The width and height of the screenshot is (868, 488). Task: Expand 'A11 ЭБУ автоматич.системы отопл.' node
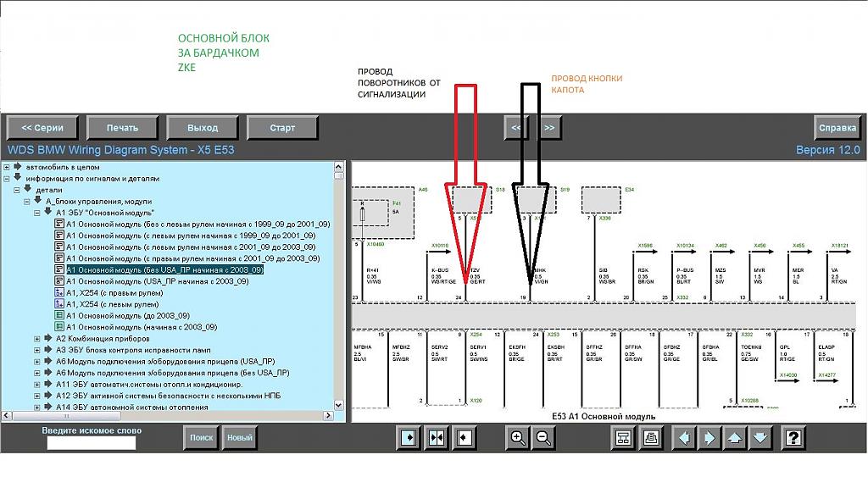(37, 385)
